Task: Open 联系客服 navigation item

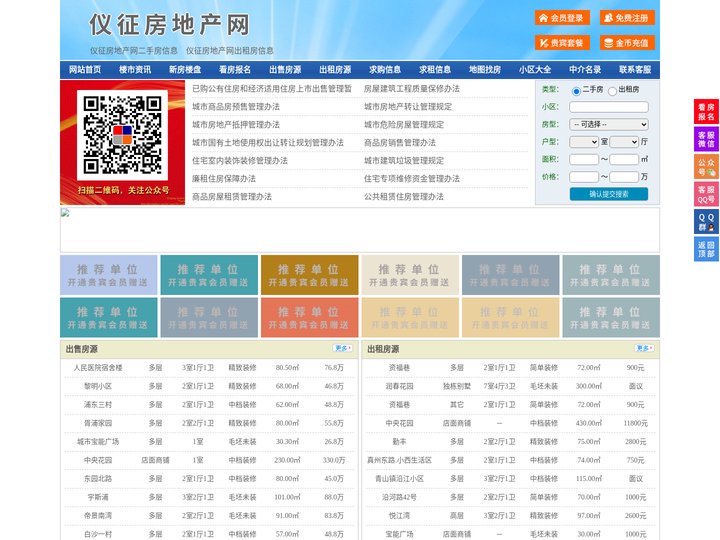Action: pos(635,70)
